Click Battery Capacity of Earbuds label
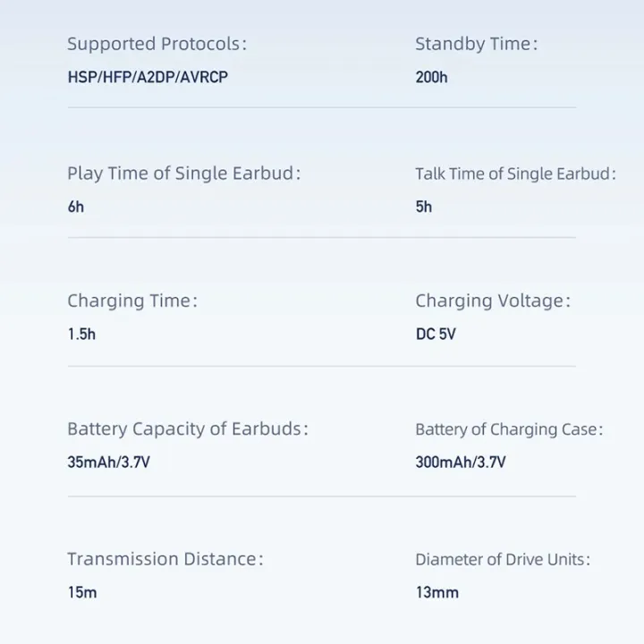 (188, 429)
